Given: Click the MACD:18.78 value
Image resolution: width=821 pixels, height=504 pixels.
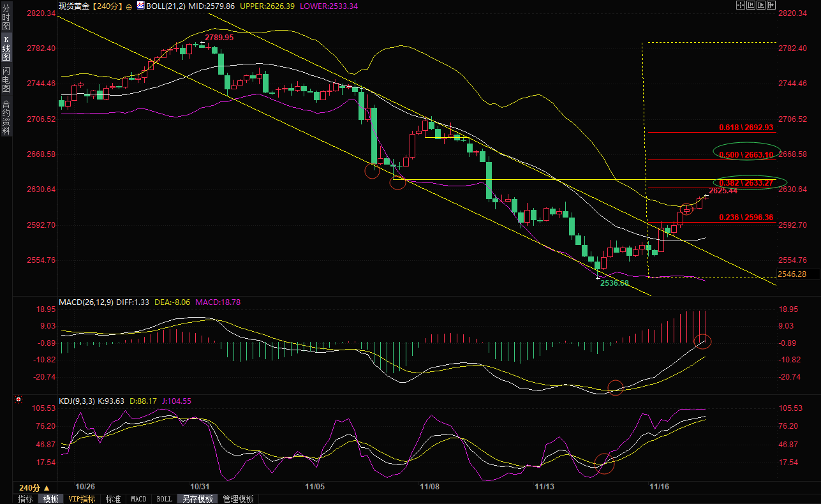Looking at the screenshot, I should tap(217, 302).
